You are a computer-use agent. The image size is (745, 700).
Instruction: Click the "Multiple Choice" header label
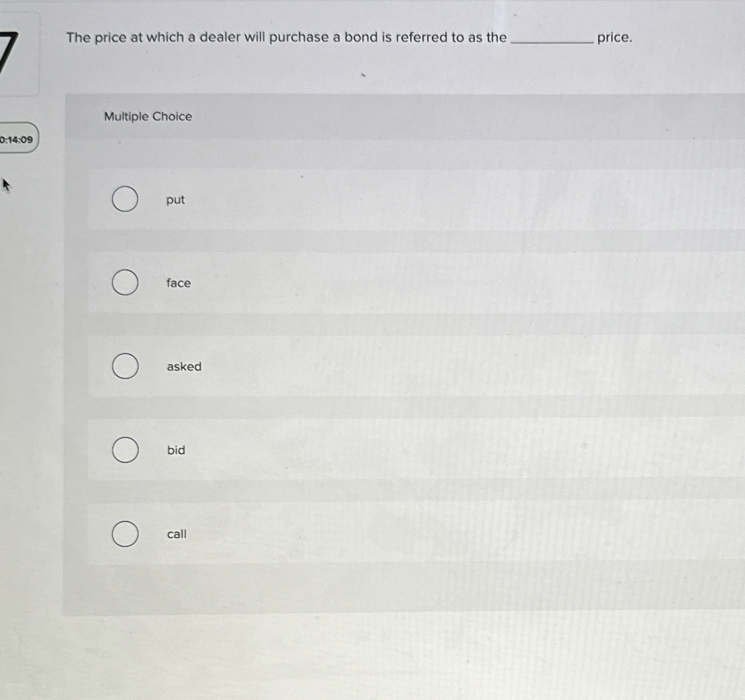point(147,116)
